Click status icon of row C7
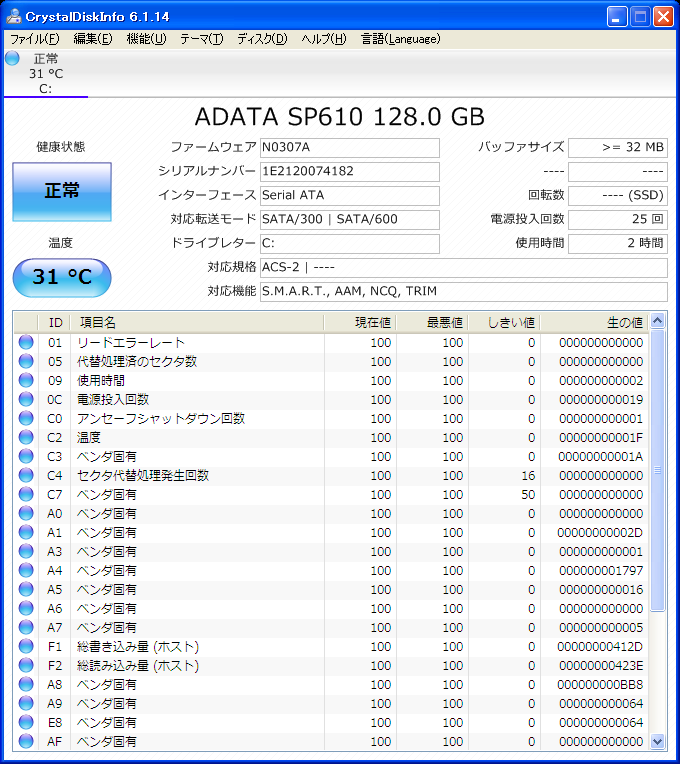This screenshot has height=764, width=680. 26,494
